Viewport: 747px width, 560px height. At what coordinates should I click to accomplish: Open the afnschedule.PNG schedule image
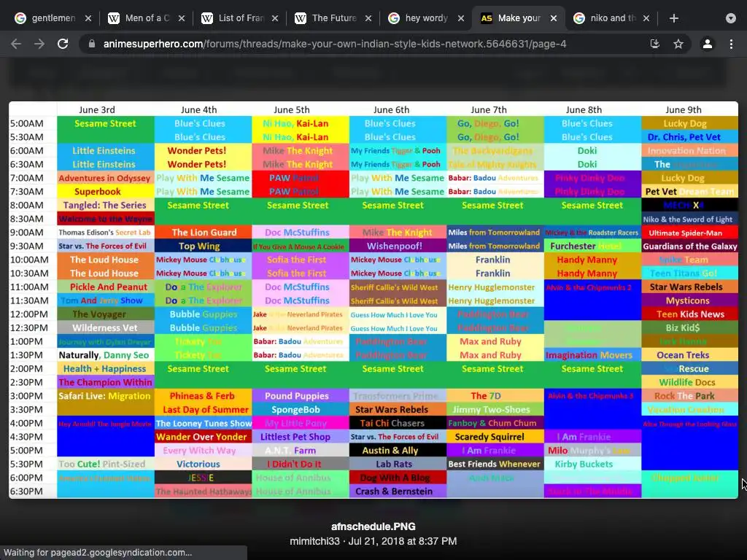(x=373, y=300)
